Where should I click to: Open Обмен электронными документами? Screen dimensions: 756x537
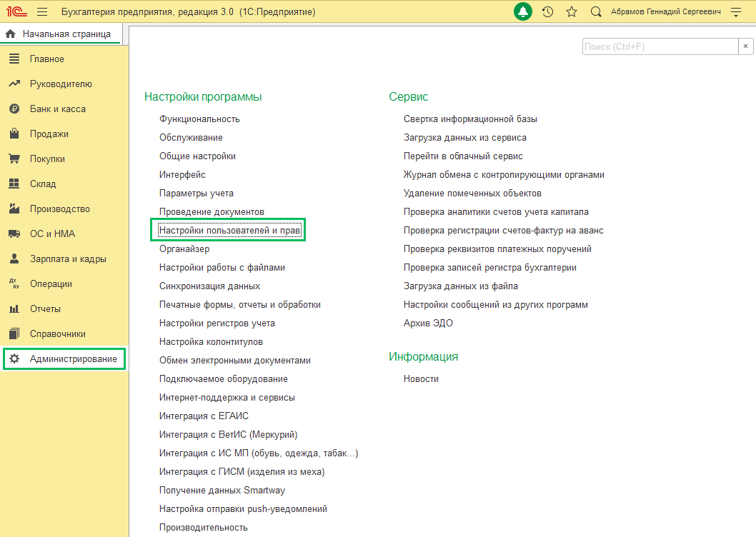(x=235, y=361)
